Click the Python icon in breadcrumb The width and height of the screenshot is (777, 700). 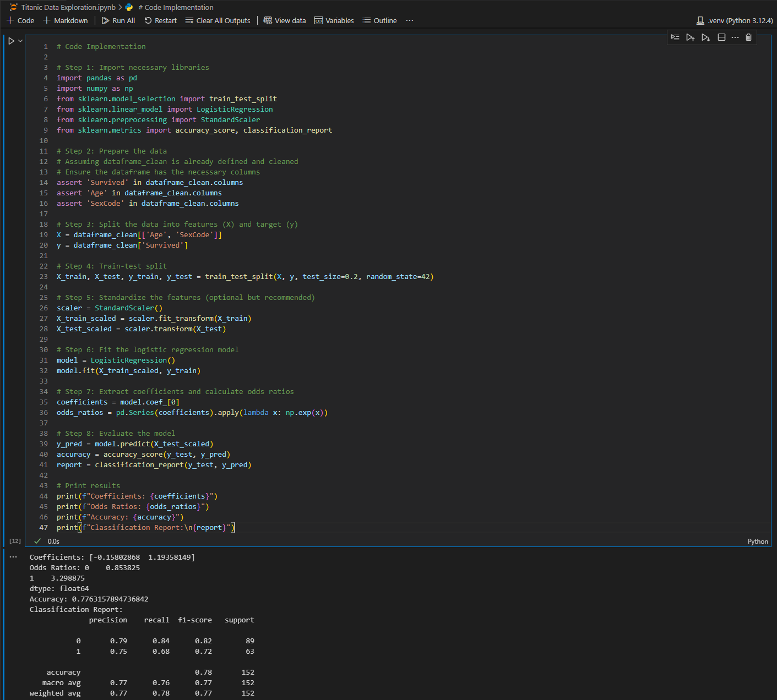pos(129,7)
